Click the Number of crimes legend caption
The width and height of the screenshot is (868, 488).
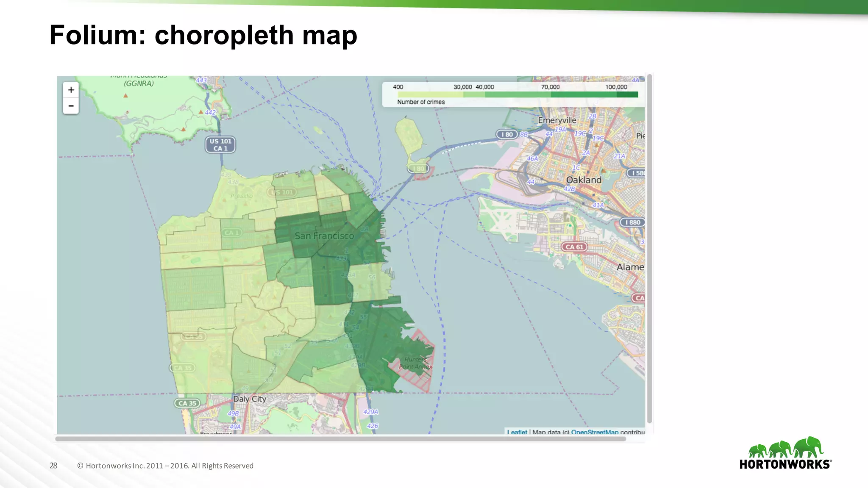[x=421, y=102]
